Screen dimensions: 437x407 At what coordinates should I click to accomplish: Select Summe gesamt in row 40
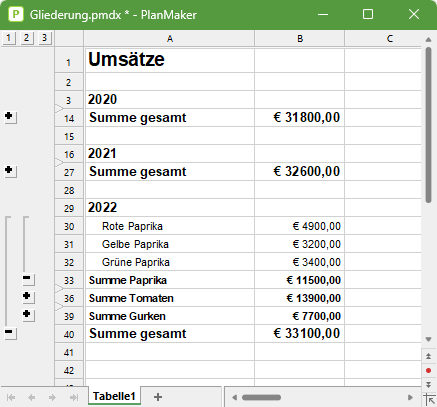[x=170, y=334]
